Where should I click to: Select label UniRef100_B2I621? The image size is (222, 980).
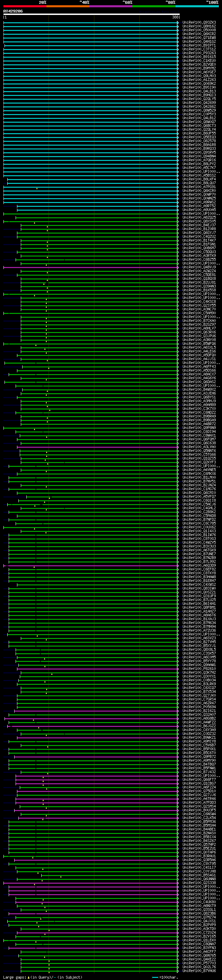pyautogui.click(x=199, y=711)
